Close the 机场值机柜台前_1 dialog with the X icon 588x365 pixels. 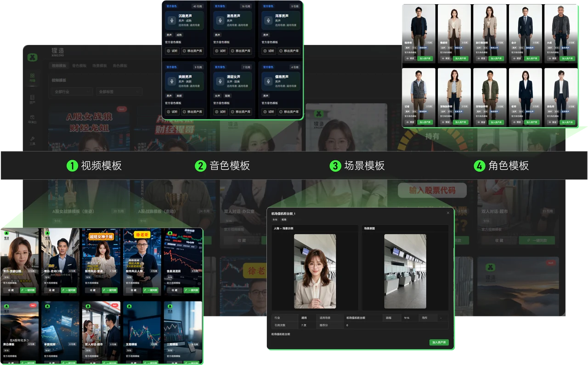[448, 213]
